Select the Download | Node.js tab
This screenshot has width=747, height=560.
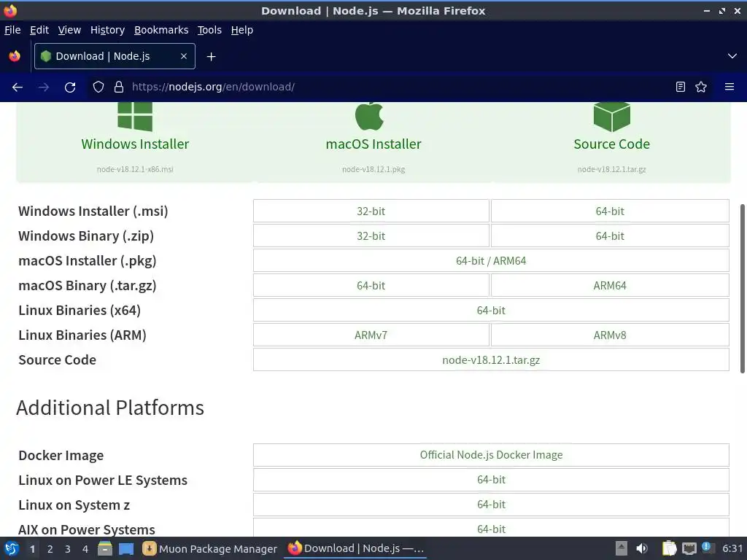[x=115, y=56]
